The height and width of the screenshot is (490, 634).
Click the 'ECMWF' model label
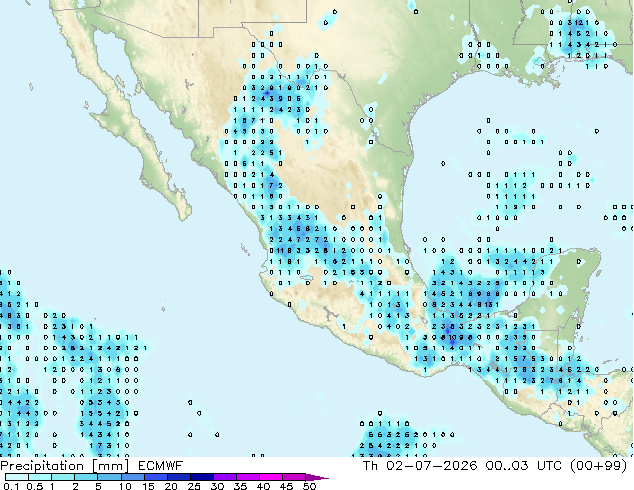tap(161, 466)
